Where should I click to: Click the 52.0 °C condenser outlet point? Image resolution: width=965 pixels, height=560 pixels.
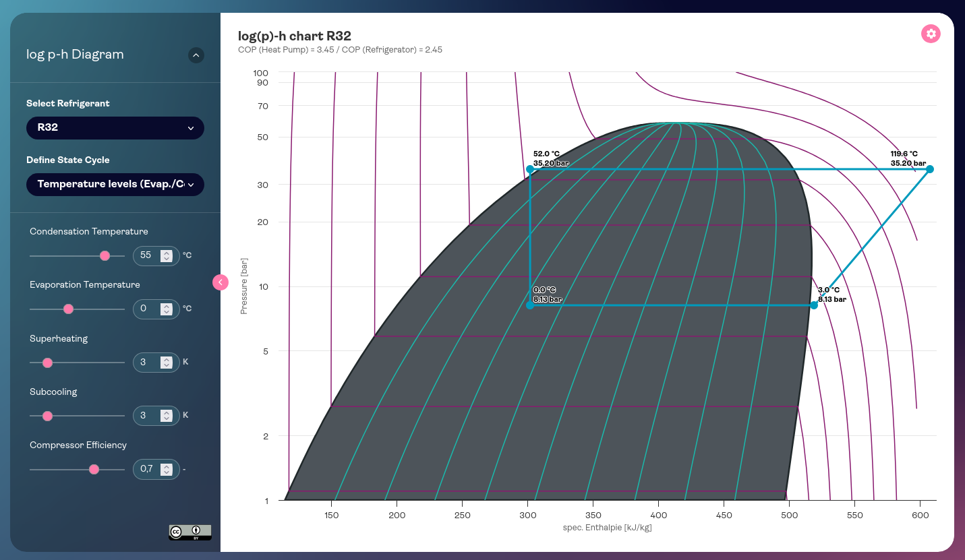click(530, 169)
